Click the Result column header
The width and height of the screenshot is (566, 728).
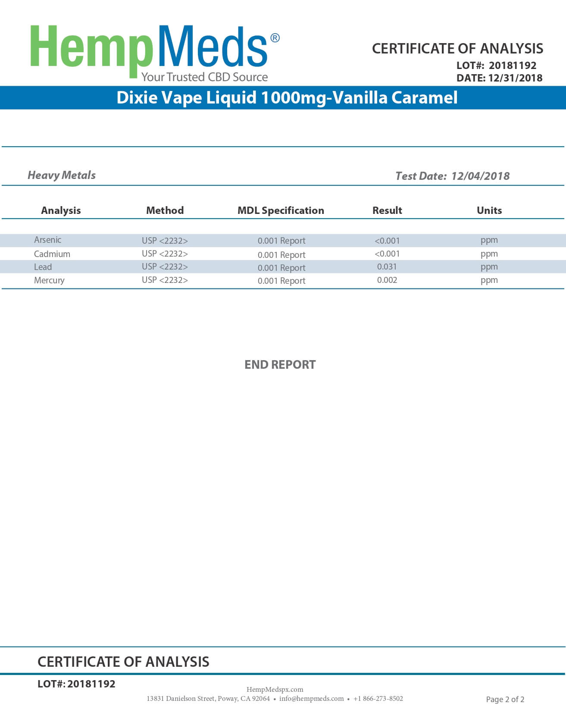[x=387, y=210]
